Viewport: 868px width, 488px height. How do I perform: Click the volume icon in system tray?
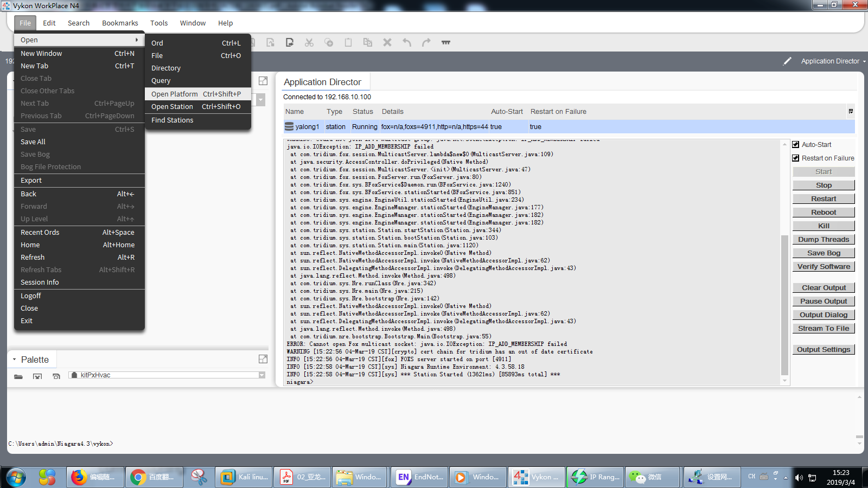click(x=799, y=477)
